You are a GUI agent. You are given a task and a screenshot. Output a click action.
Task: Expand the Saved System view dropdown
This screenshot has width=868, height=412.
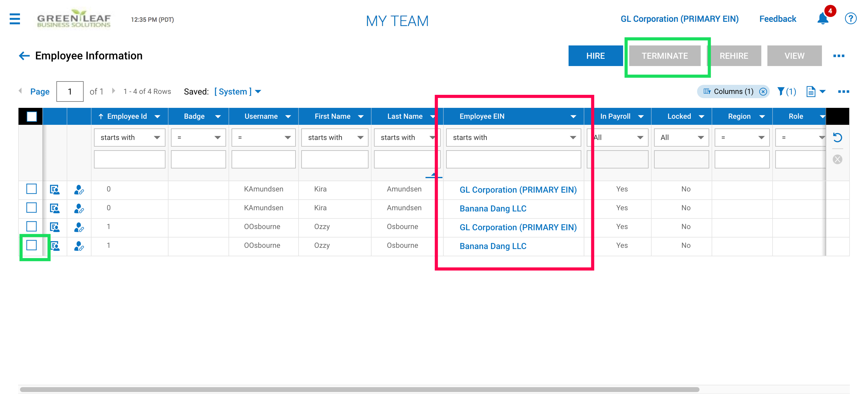pyautogui.click(x=258, y=91)
